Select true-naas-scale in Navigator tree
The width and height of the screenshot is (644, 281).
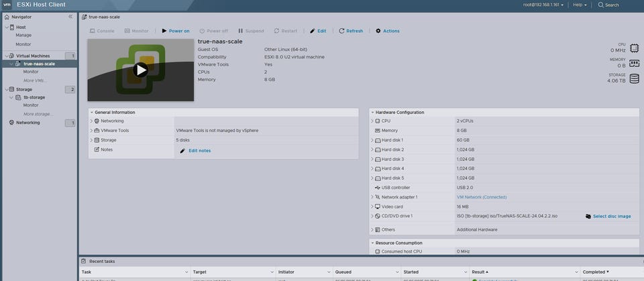(39, 64)
